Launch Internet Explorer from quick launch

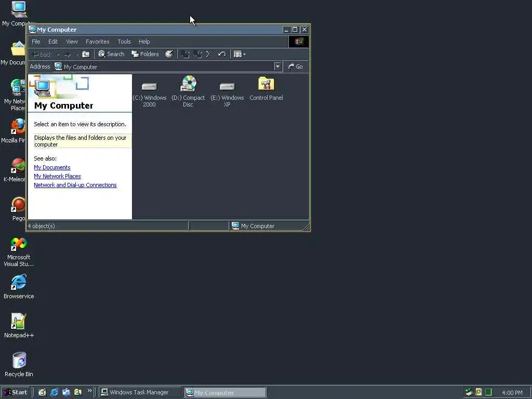54,393
